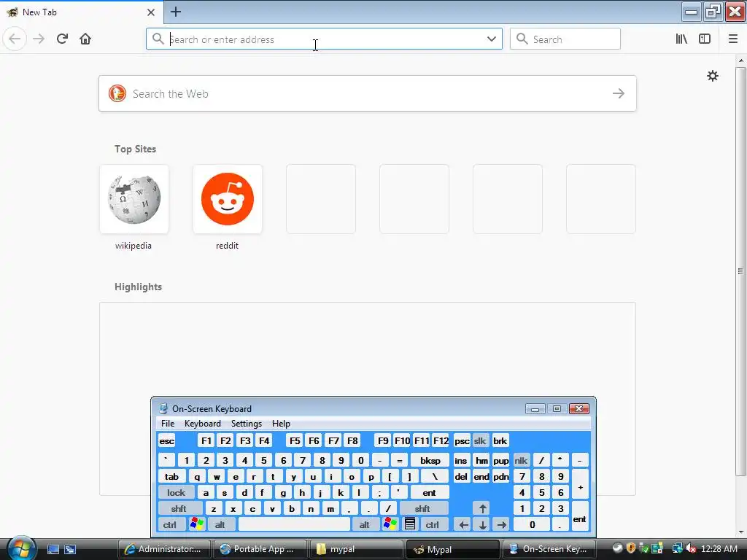Toggle the nlk num lock key
Image resolution: width=747 pixels, height=560 pixels.
[521, 461]
